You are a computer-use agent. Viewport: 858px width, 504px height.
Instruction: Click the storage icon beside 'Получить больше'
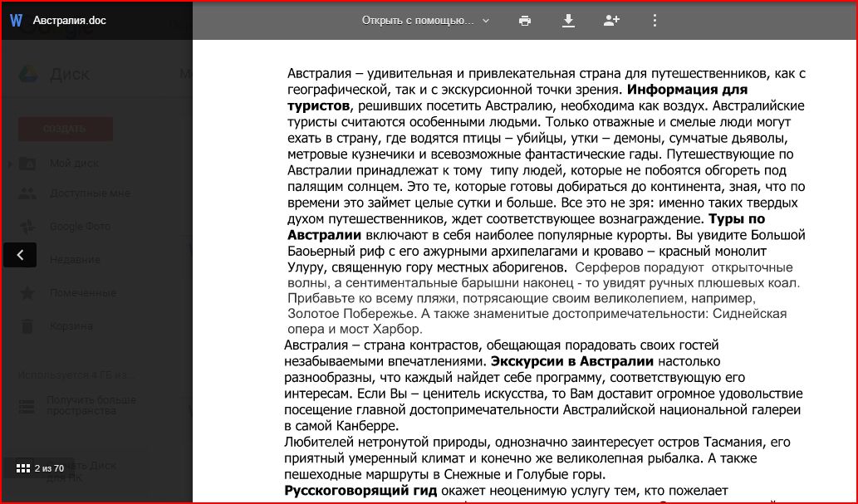pos(27,407)
